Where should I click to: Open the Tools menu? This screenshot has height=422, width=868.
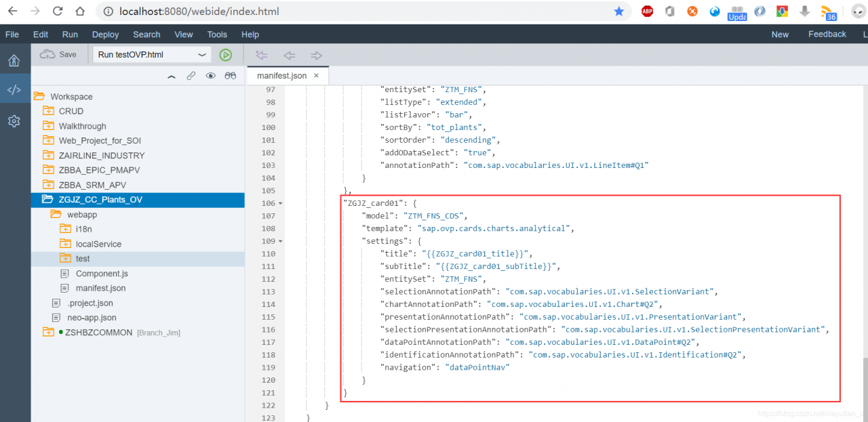coord(217,35)
